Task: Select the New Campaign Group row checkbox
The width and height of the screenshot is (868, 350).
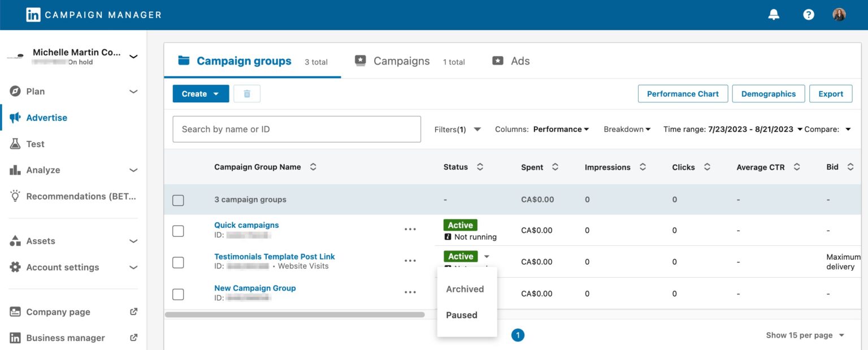Action: tap(178, 294)
